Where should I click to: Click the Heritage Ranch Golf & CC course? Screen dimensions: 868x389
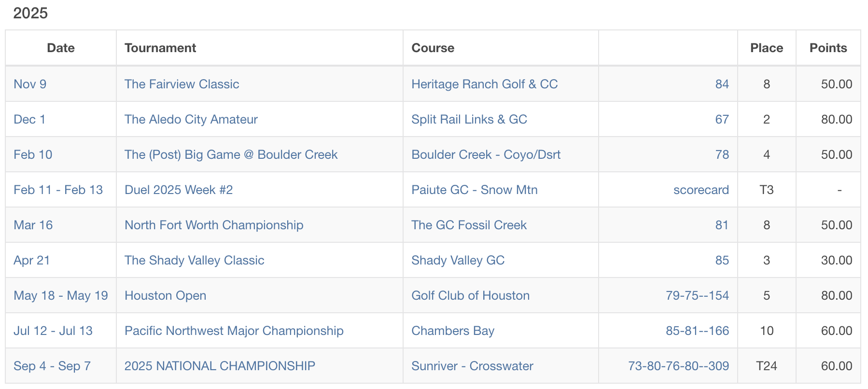point(484,84)
